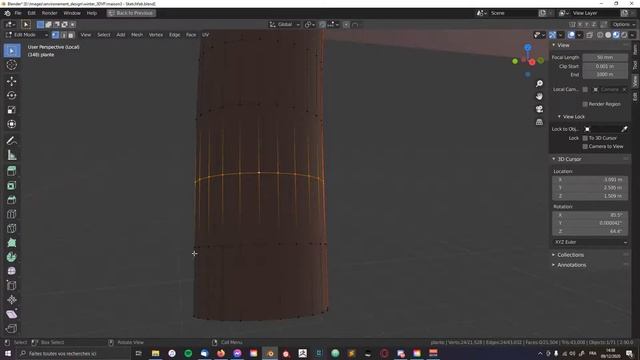Toggle X-Ray display button
The image size is (640, 360).
pyautogui.click(x=589, y=35)
